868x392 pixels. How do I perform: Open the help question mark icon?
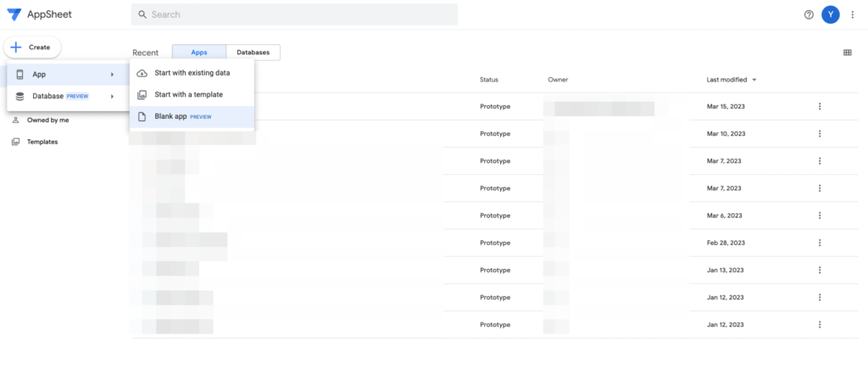(x=808, y=14)
